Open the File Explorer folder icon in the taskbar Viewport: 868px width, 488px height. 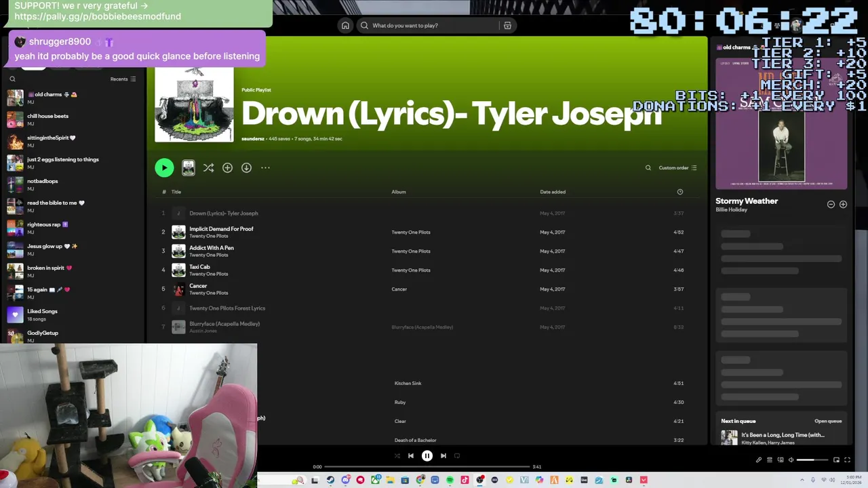tap(390, 480)
